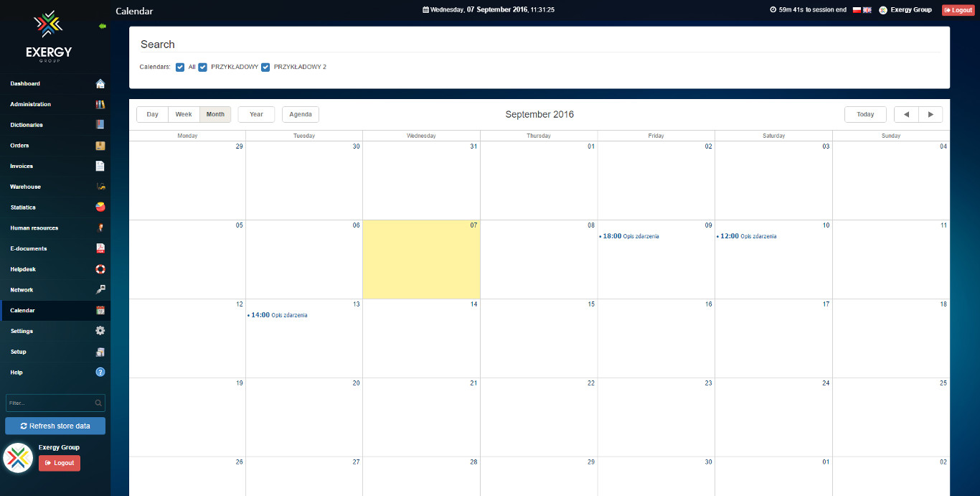Click the Calendar icon in sidebar
Viewport: 980px width, 496px height.
coord(100,311)
